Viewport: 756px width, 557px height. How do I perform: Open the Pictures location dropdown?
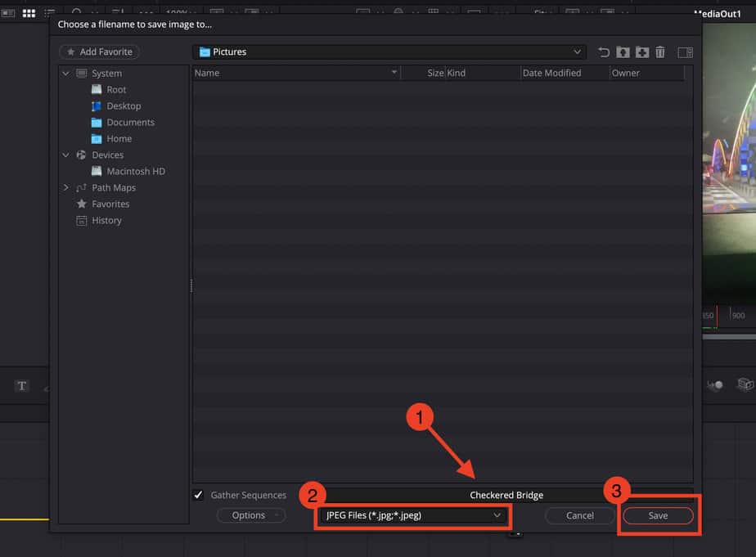389,52
